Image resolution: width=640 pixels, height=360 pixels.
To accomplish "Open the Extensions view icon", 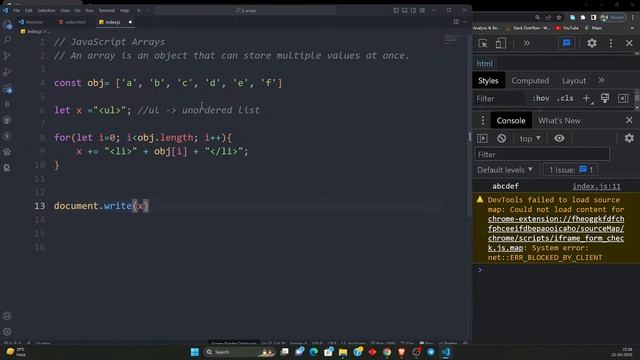I will click(7, 88).
